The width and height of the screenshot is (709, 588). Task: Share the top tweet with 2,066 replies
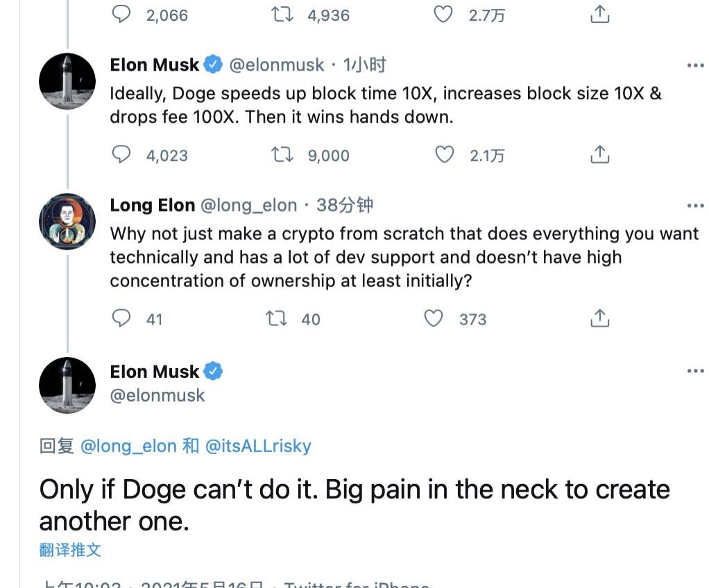click(x=599, y=15)
